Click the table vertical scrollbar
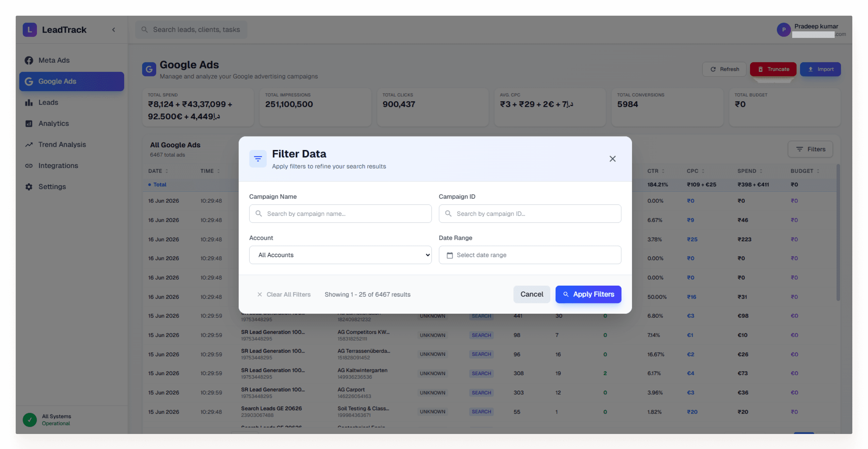Viewport: 868px width, 449px height. click(838, 232)
